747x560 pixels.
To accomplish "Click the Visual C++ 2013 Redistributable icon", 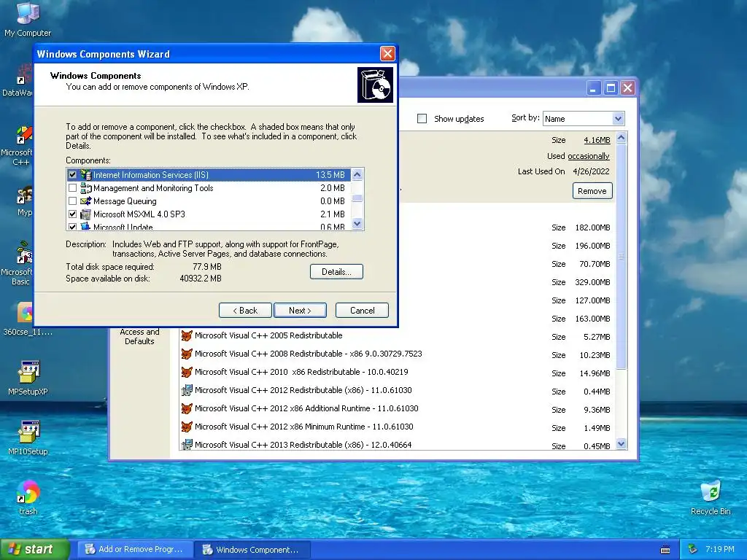I will tap(187, 445).
